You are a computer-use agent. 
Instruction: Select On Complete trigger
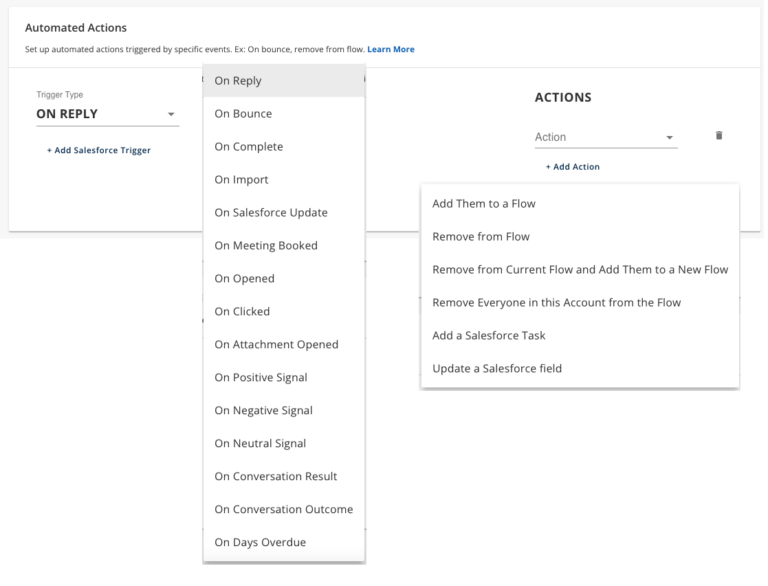pyautogui.click(x=286, y=147)
